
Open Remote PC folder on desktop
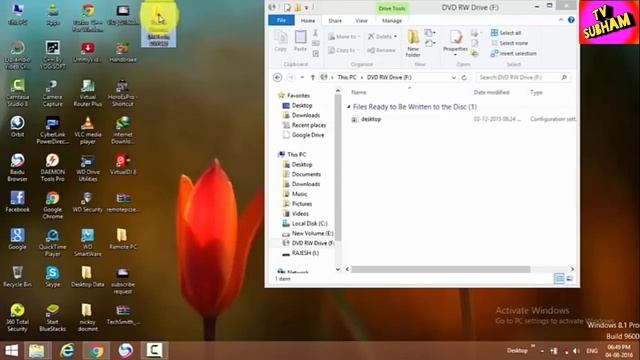click(x=122, y=239)
